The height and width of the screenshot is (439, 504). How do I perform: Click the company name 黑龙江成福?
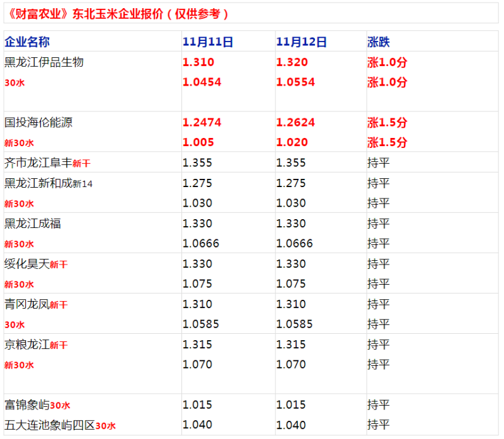click(33, 224)
